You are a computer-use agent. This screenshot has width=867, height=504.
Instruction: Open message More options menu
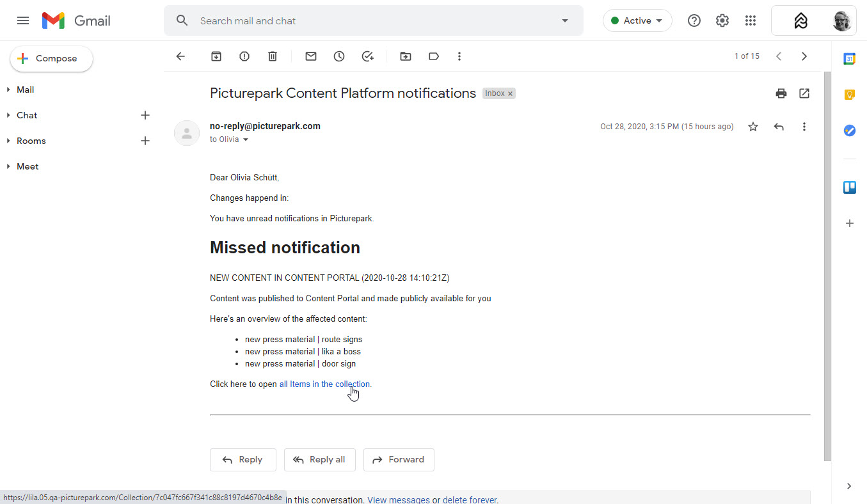point(804,127)
